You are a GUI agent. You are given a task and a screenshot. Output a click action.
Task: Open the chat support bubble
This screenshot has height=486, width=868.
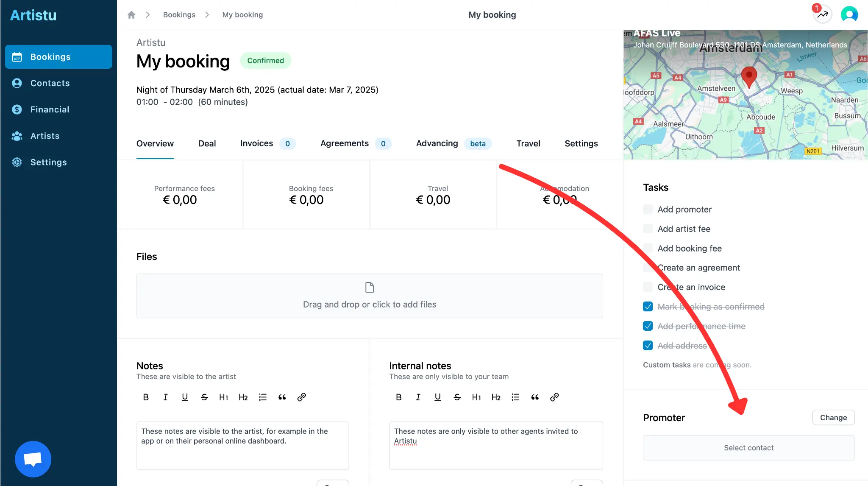[33, 459]
